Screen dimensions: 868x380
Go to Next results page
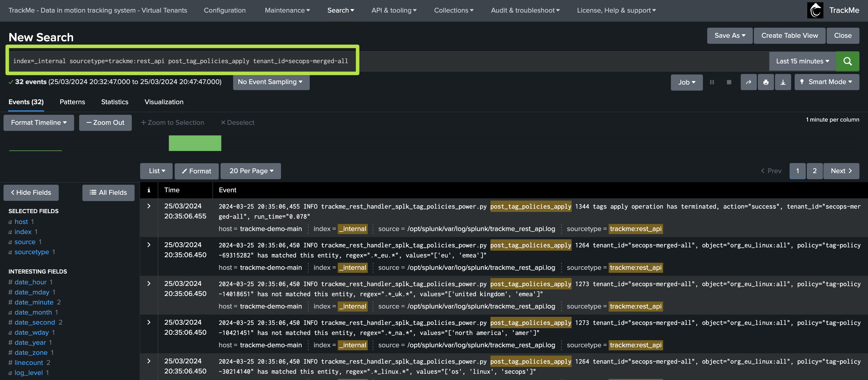point(841,171)
